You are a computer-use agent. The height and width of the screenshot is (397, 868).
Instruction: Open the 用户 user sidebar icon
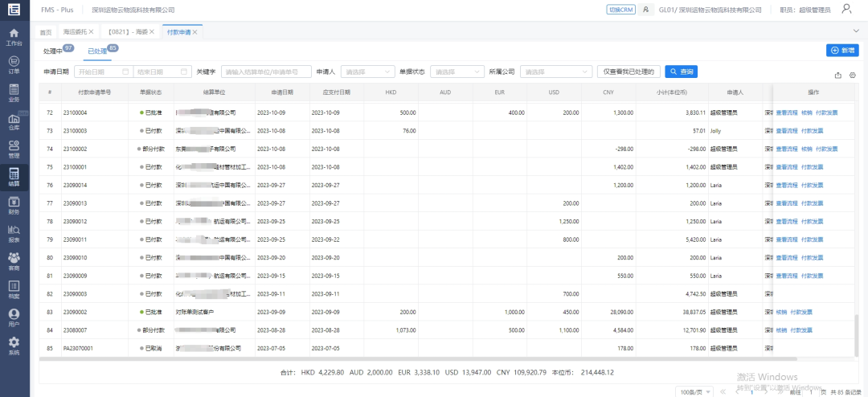14,318
